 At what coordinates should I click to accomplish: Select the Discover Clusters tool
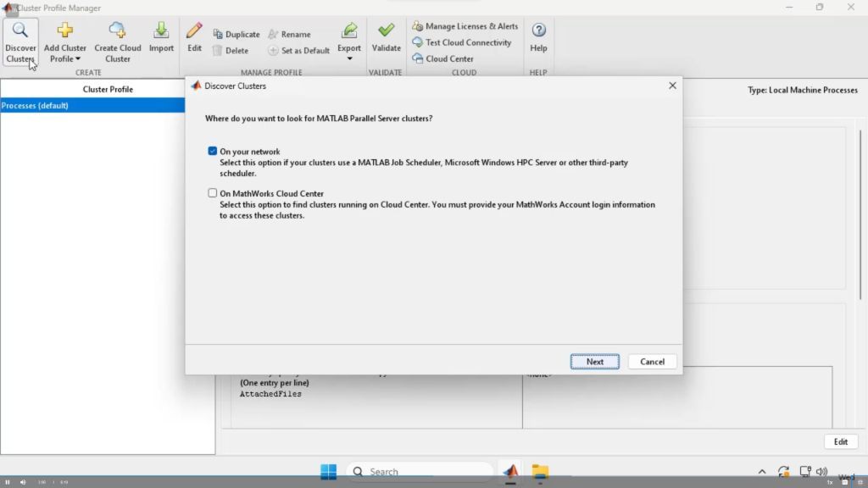click(20, 38)
